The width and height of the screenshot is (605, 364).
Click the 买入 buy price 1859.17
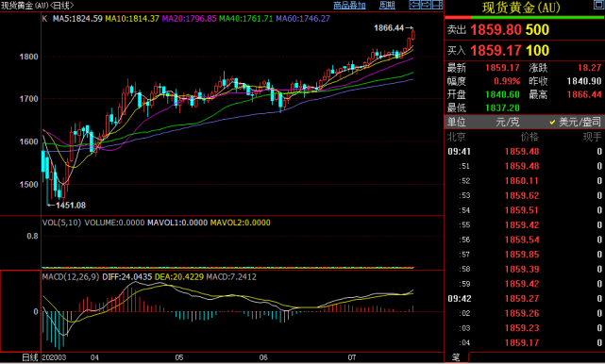[496, 51]
